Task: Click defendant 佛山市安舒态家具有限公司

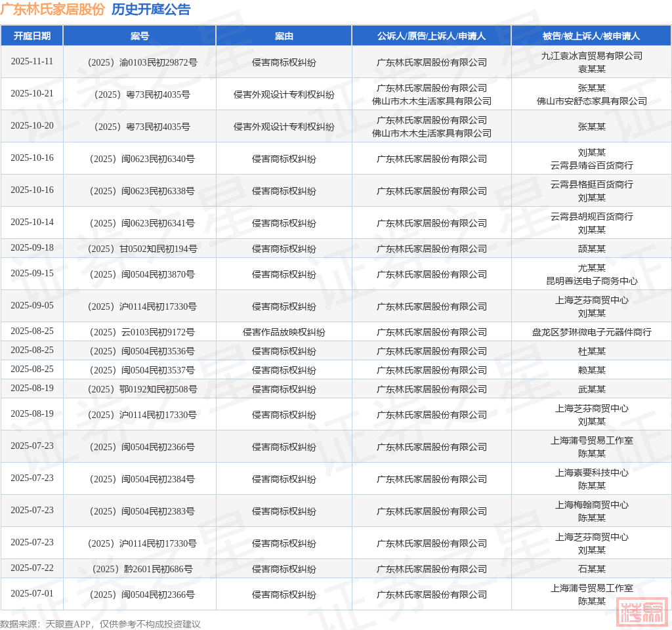Action: coord(591,101)
